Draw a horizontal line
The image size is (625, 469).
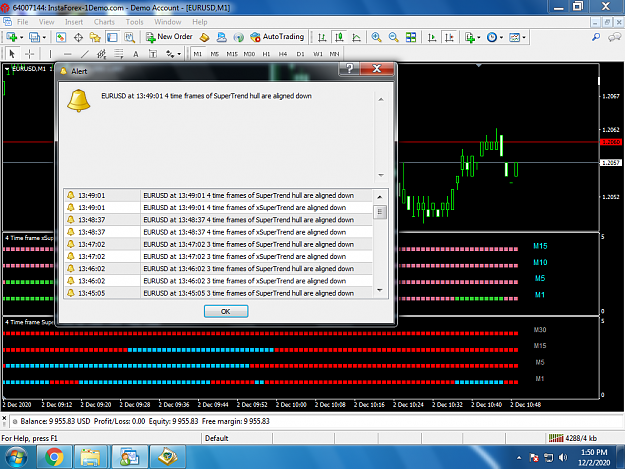click(x=67, y=54)
